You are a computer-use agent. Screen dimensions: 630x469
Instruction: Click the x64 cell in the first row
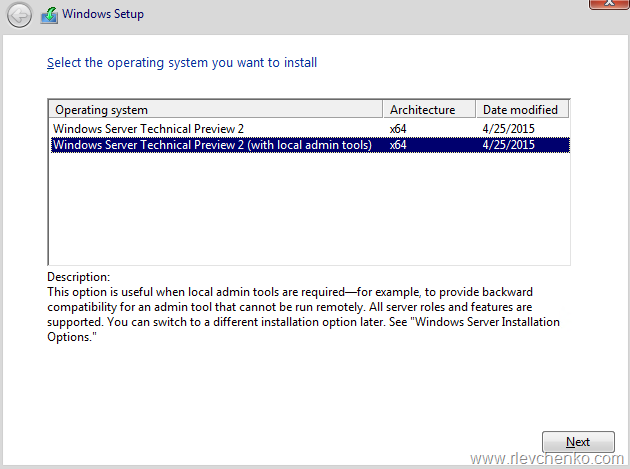[398, 128]
